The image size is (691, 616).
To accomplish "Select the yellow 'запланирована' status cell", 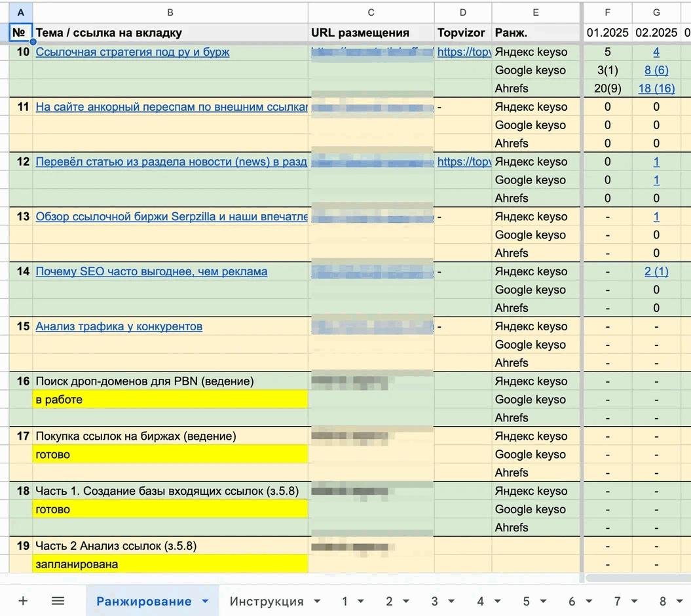I will click(x=170, y=564).
